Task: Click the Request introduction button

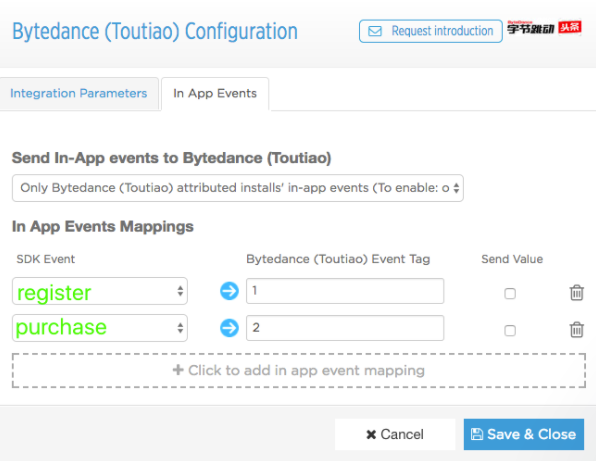Action: tap(431, 31)
